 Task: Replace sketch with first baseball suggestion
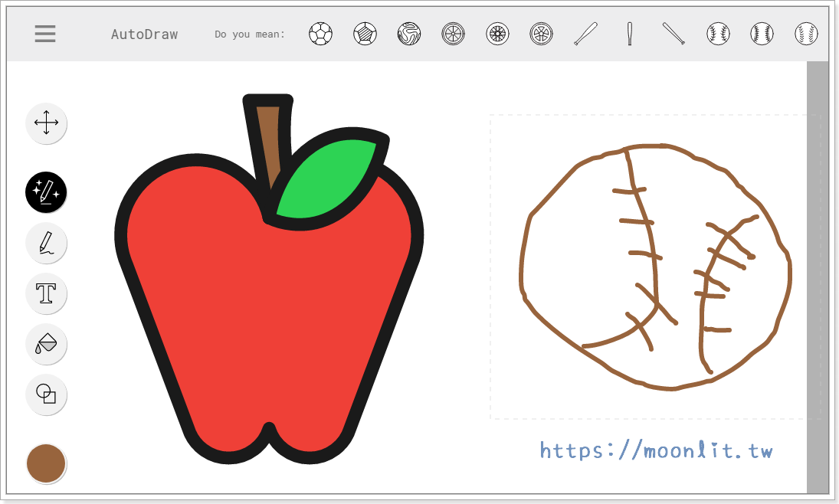click(x=718, y=34)
